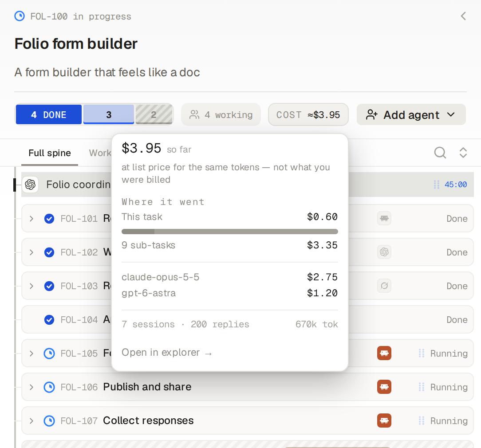Screen dimensions: 481x448
Task: Click the running dots indicator on FOL-107
Action: [x=422, y=420]
